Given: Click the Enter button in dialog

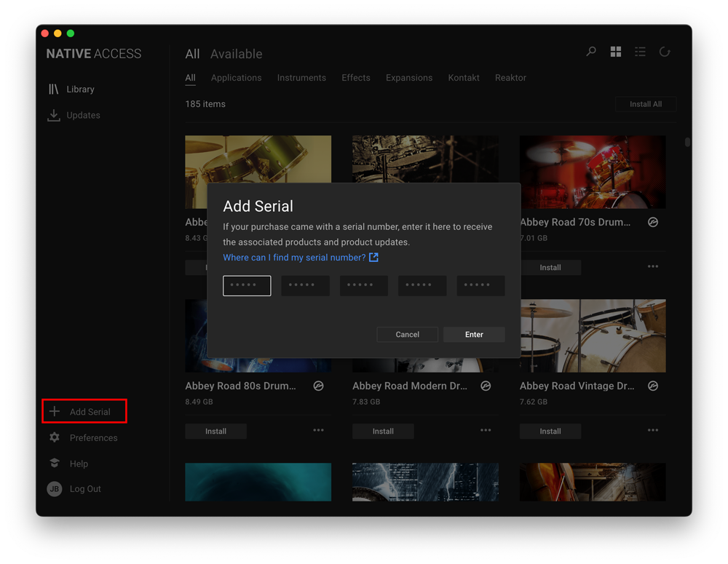Looking at the screenshot, I should pyautogui.click(x=474, y=334).
